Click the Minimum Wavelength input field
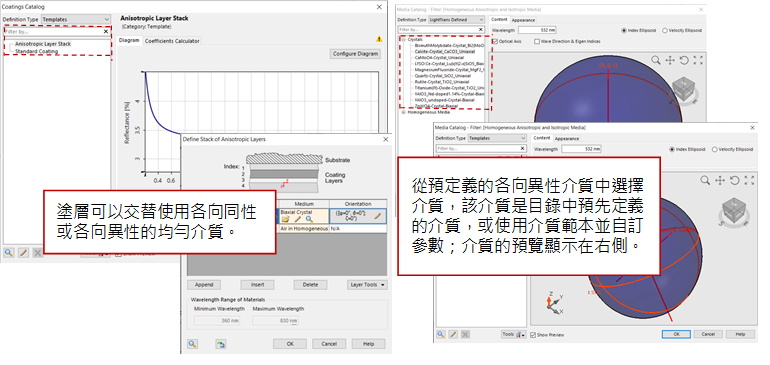This screenshot has width=770, height=365. 217,321
